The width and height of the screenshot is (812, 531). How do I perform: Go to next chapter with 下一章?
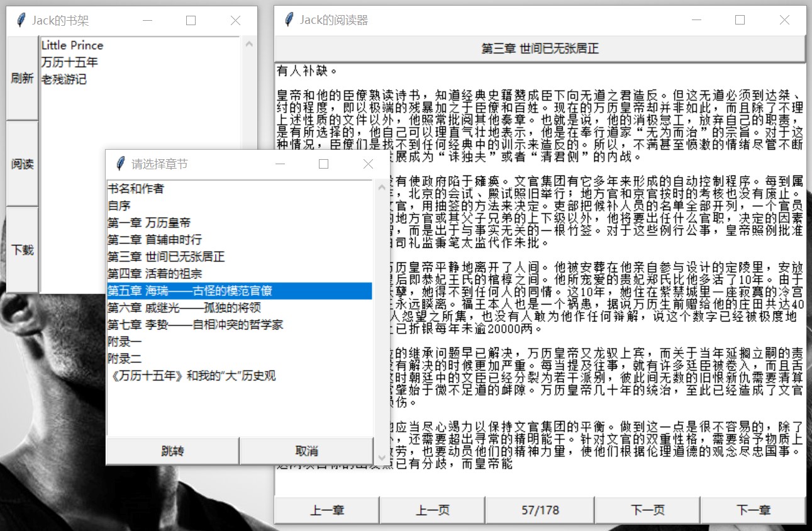[754, 510]
